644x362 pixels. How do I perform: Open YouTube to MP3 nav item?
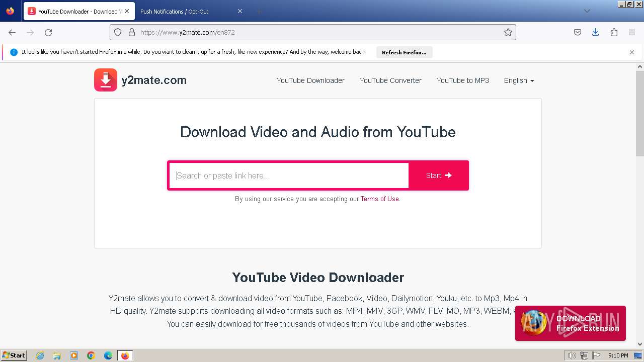tap(463, 80)
